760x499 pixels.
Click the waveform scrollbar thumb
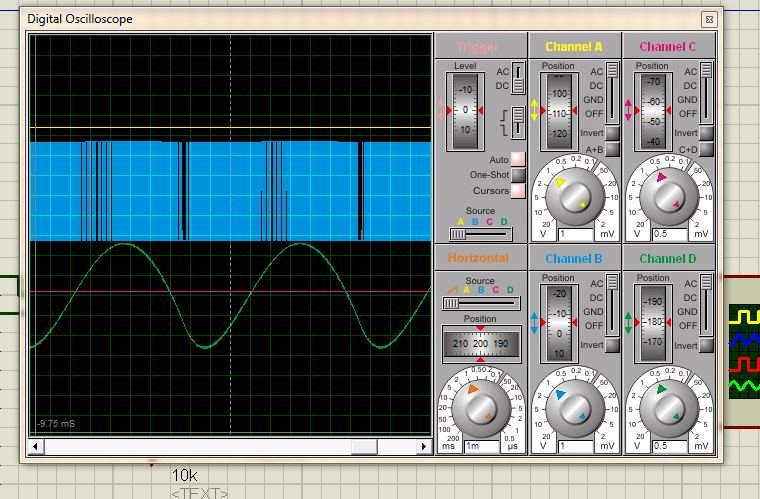tap(364, 446)
